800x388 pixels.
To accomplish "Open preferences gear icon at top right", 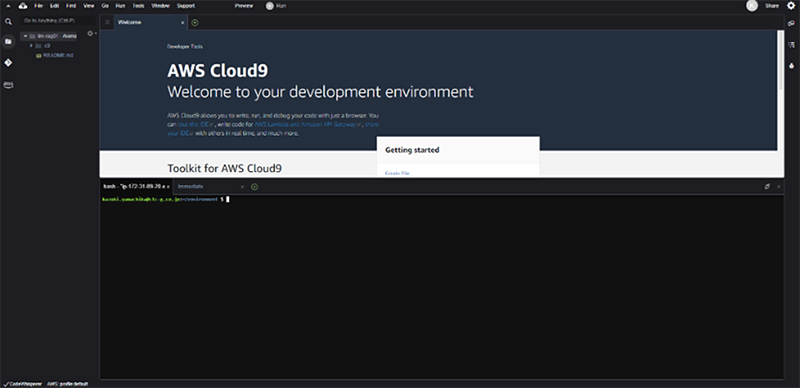I will [791, 6].
